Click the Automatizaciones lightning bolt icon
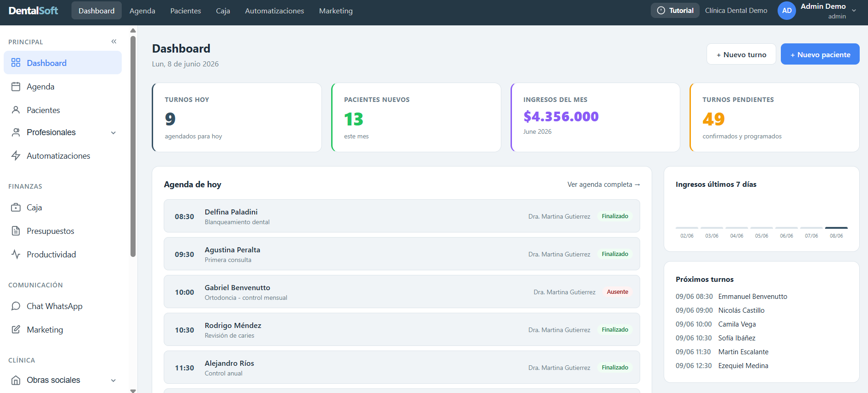The image size is (868, 393). tap(16, 155)
